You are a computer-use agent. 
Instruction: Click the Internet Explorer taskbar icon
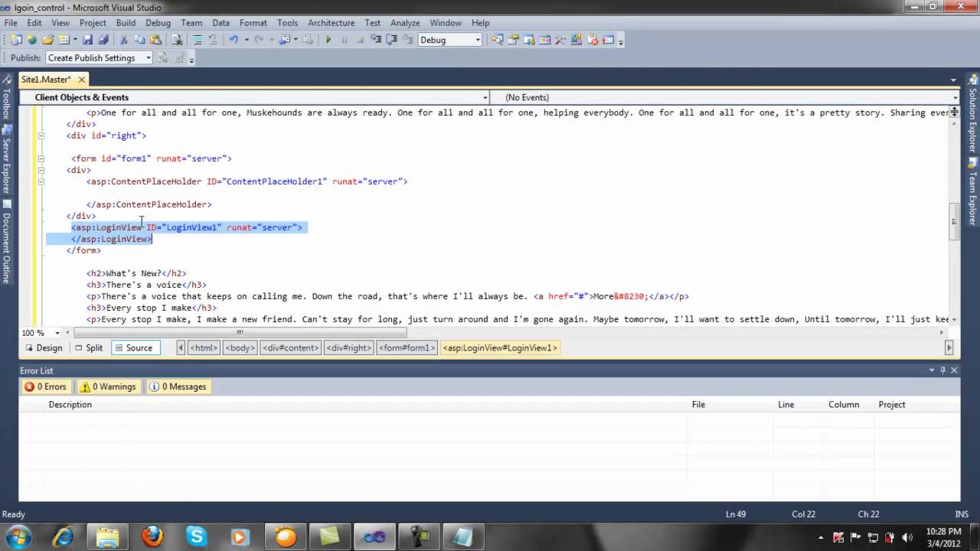click(63, 536)
